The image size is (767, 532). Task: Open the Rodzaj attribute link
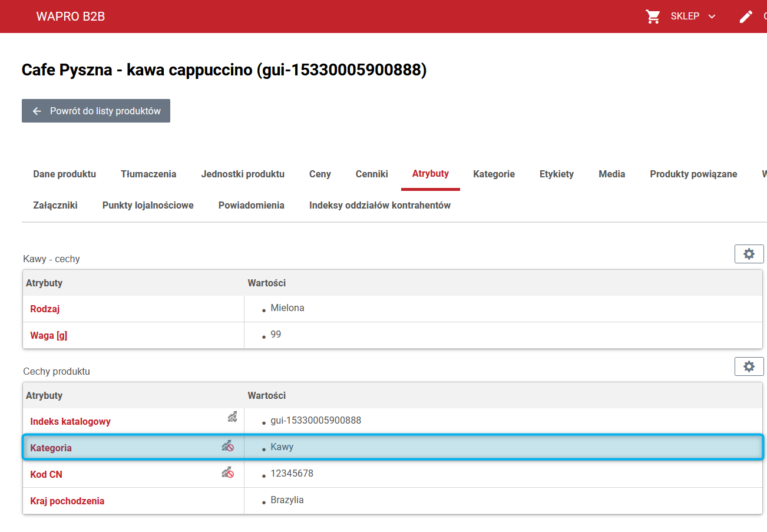45,309
